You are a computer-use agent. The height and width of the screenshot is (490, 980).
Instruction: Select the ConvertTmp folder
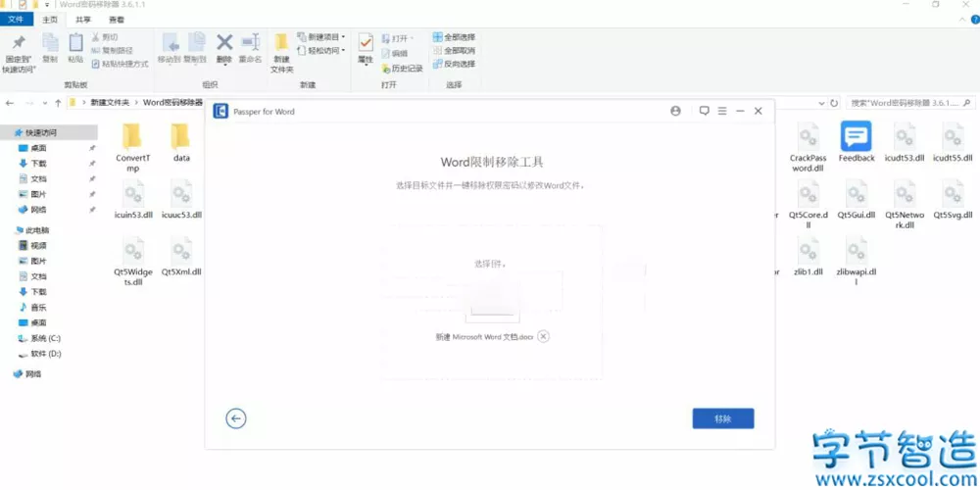(x=132, y=148)
